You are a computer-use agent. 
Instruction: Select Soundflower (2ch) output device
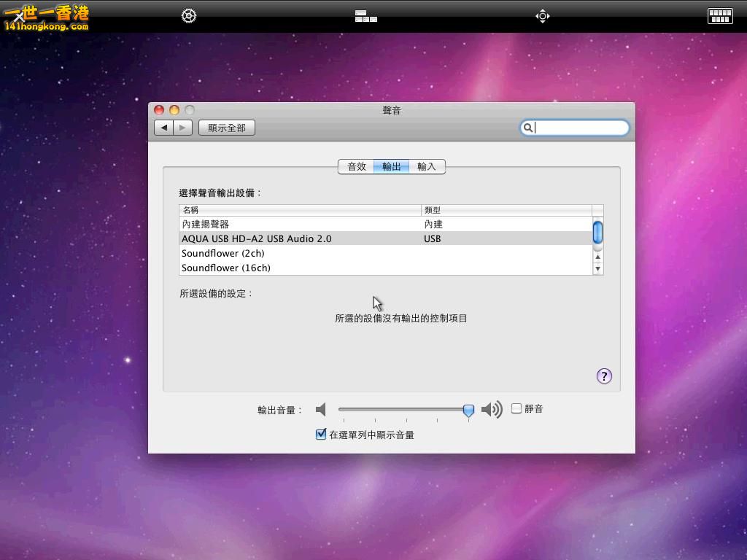click(223, 253)
